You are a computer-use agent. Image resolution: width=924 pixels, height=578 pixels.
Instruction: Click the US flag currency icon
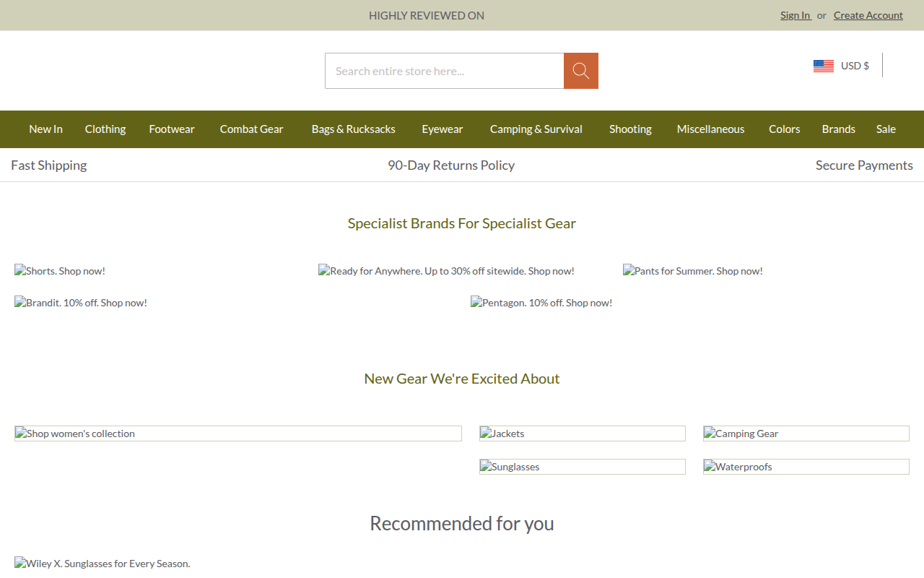coord(824,66)
